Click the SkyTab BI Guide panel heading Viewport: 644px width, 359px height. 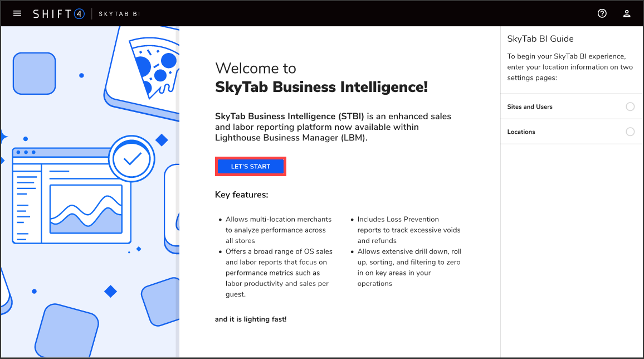click(x=540, y=38)
